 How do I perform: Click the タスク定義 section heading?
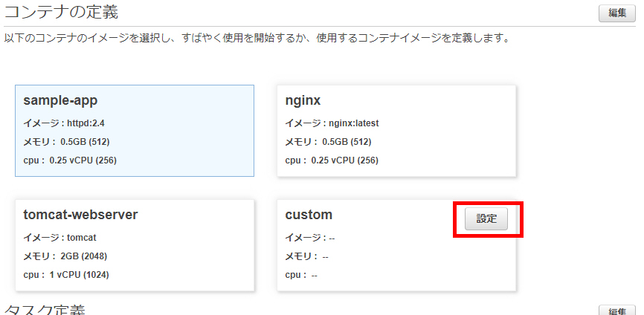(45, 310)
